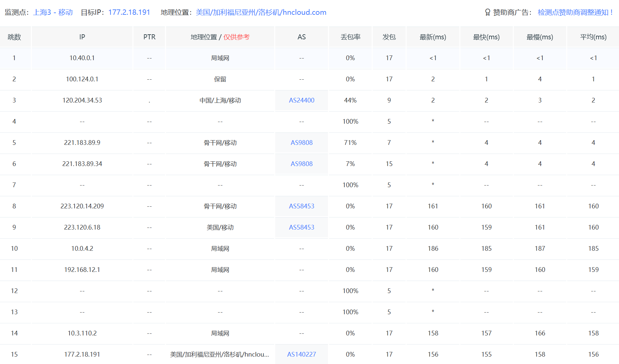Click 仅供参考 red note in header
The width and height of the screenshot is (619, 364).
point(237,37)
